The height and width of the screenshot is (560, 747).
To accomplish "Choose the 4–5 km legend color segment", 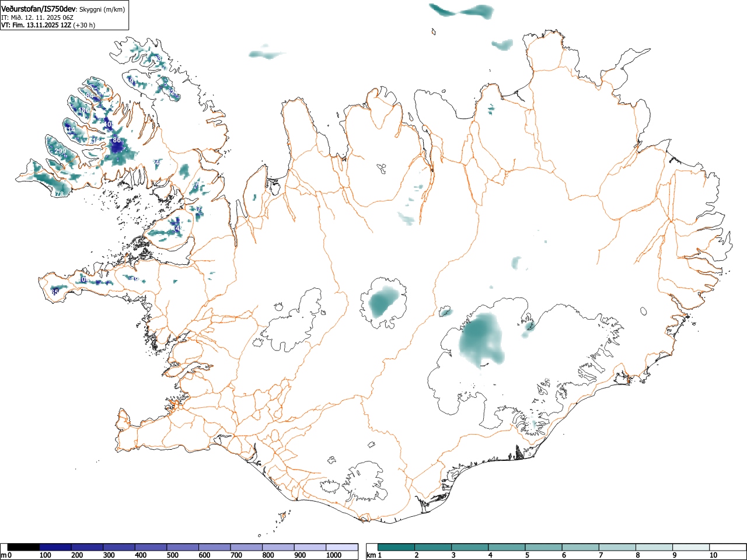I will [x=507, y=548].
